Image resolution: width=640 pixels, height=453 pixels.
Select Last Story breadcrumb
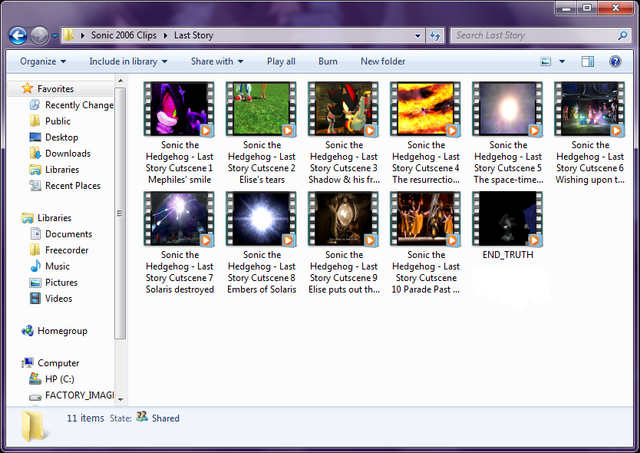[x=193, y=36]
